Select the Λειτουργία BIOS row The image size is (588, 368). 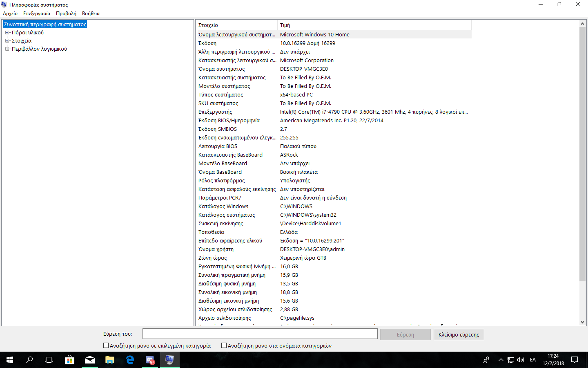click(334, 146)
